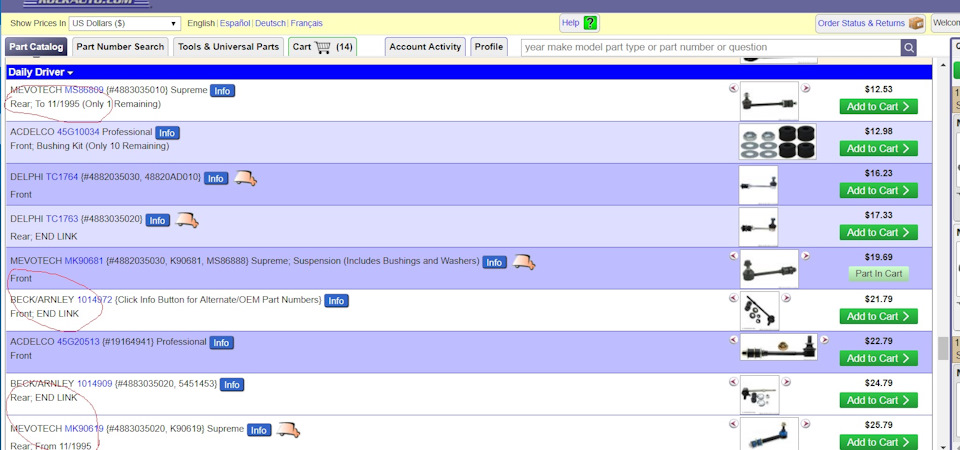Add $12.98 ACDelco bushing kit to cart
The height and width of the screenshot is (450, 960).
click(x=879, y=149)
